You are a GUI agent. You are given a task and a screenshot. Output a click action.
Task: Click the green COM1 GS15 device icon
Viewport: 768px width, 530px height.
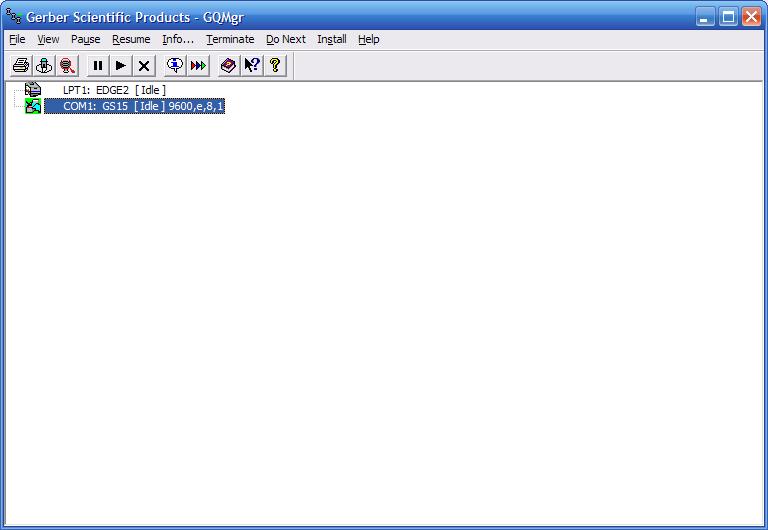click(x=33, y=106)
